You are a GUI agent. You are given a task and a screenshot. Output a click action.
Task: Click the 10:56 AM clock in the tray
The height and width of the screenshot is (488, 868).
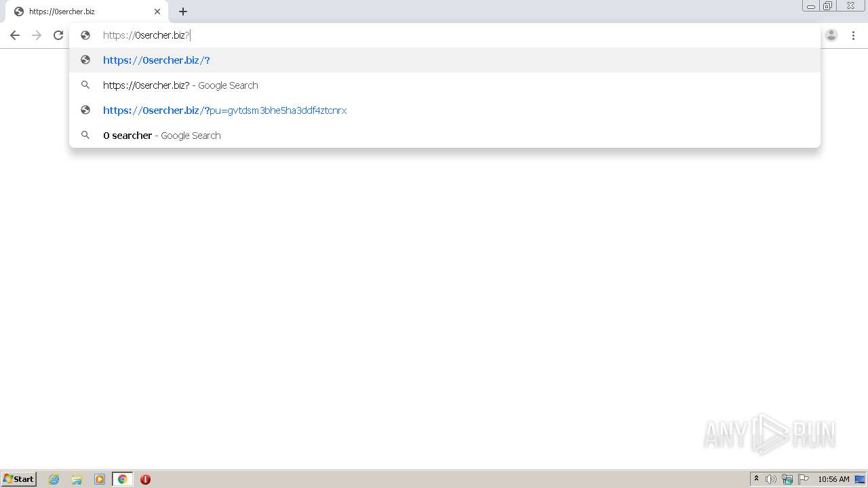pos(833,479)
